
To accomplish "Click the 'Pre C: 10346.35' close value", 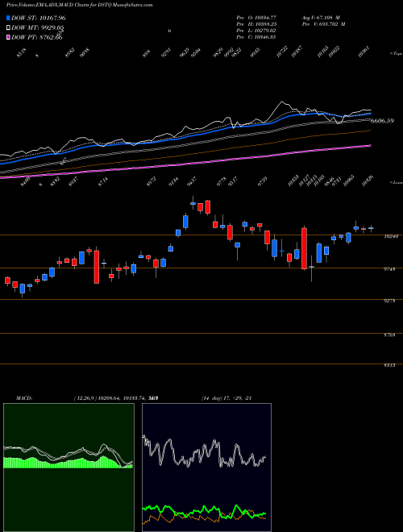I will click(x=256, y=36).
